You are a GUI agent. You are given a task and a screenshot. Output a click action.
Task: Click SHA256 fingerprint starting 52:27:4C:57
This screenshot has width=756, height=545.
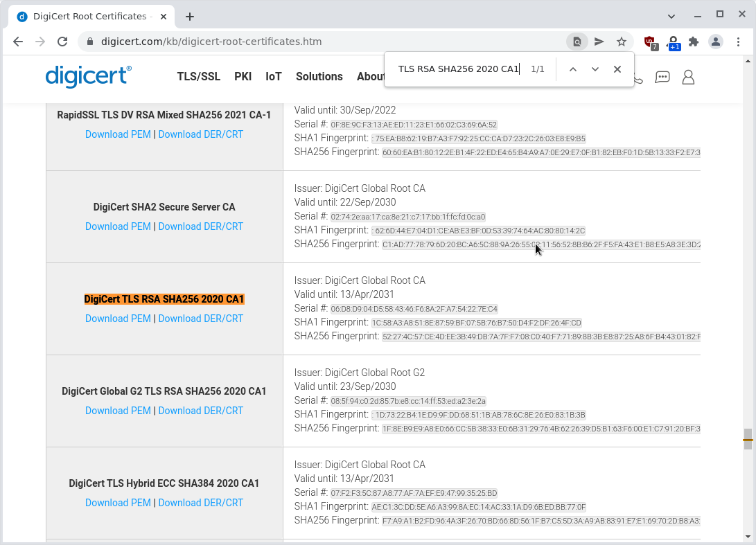coord(541,337)
